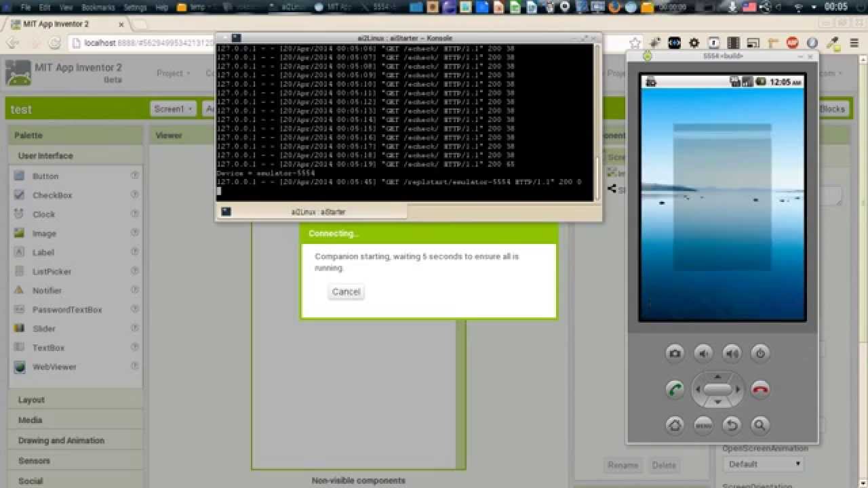Click the emulator search button
This screenshot has width=868, height=488.
pos(760,426)
